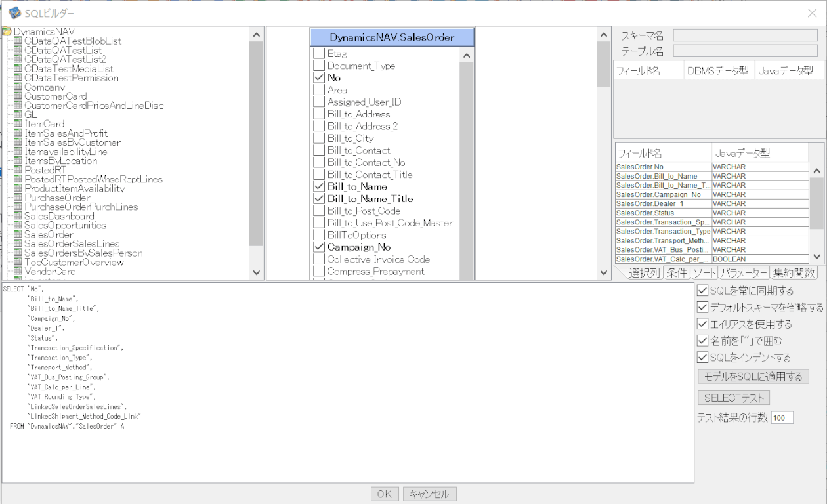
Task: Toggle 名前を「"」で囲む checkbox
Action: coord(702,341)
